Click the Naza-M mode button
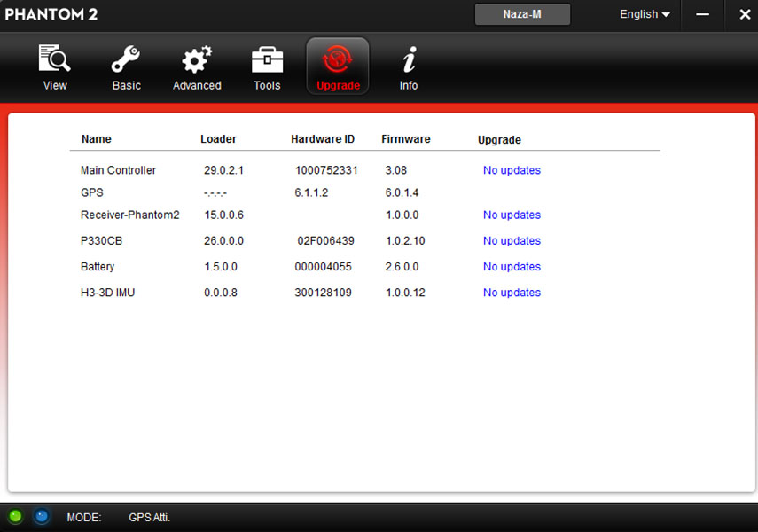The image size is (758, 532). click(522, 14)
